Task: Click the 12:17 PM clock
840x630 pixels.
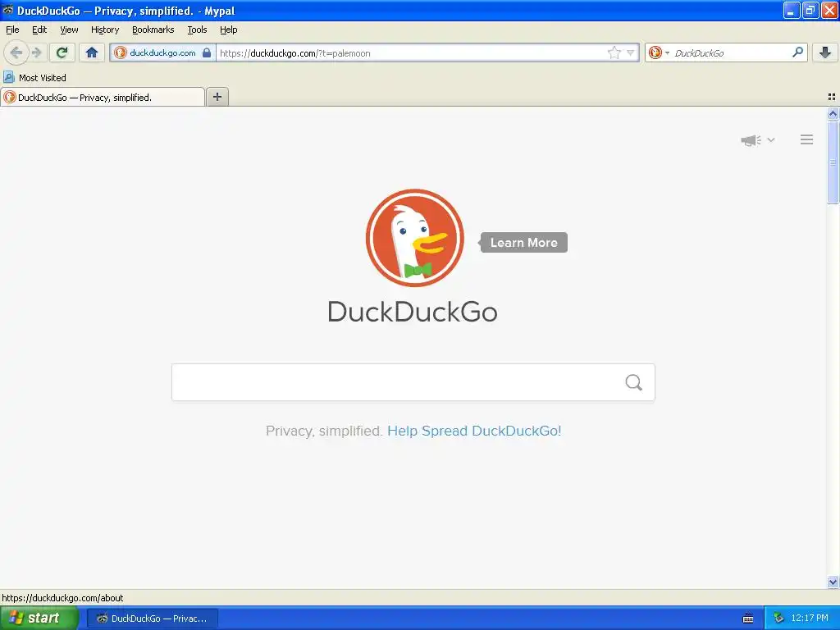Action: pyautogui.click(x=810, y=619)
